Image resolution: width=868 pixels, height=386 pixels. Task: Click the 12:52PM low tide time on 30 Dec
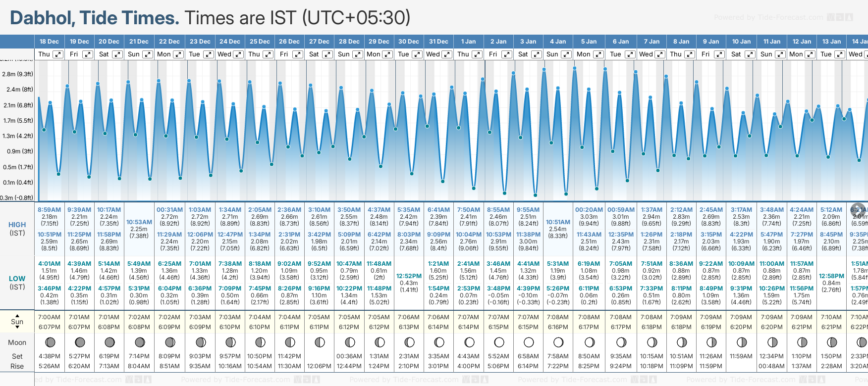tap(409, 276)
